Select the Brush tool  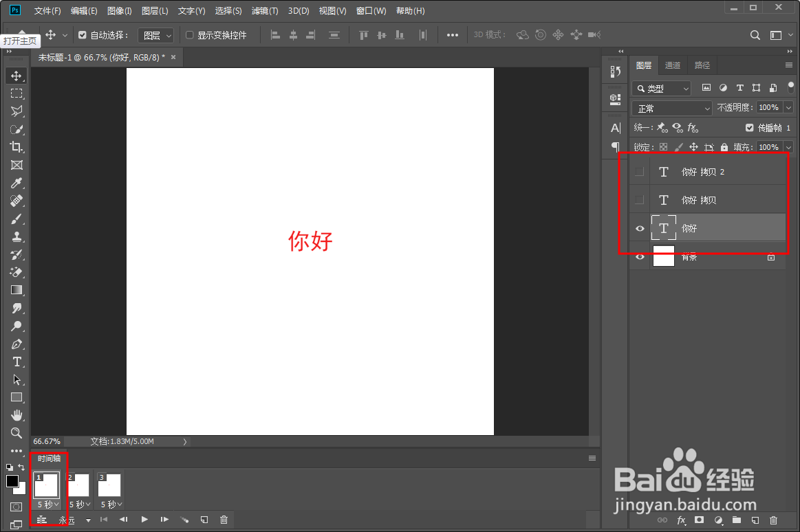(x=17, y=219)
